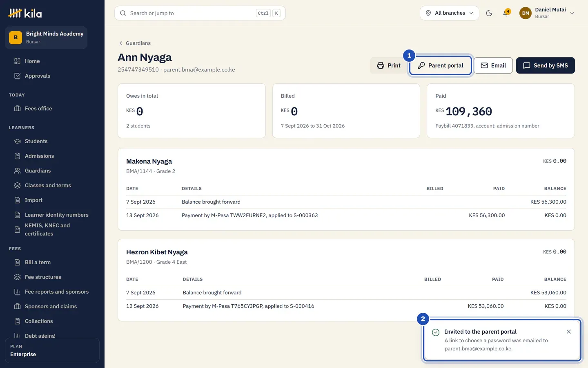
Task: Click the KEMIS, KNEC and certificates icon
Action: coord(17,229)
